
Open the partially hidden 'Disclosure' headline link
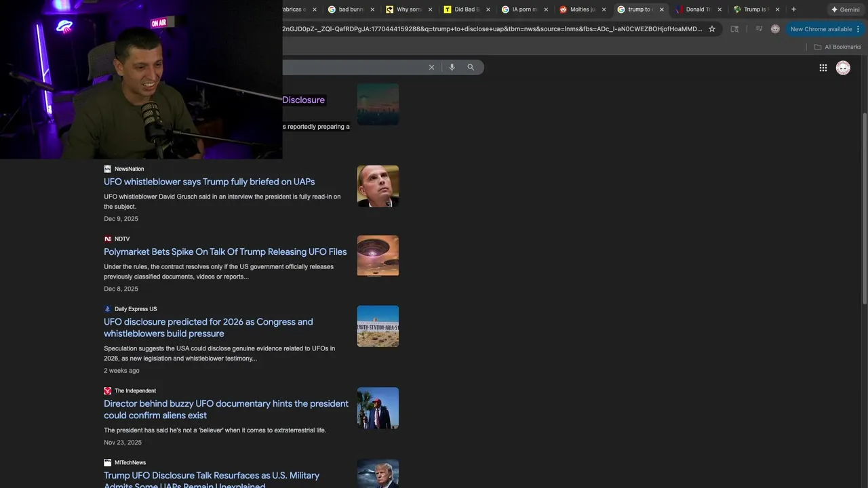pyautogui.click(x=303, y=100)
